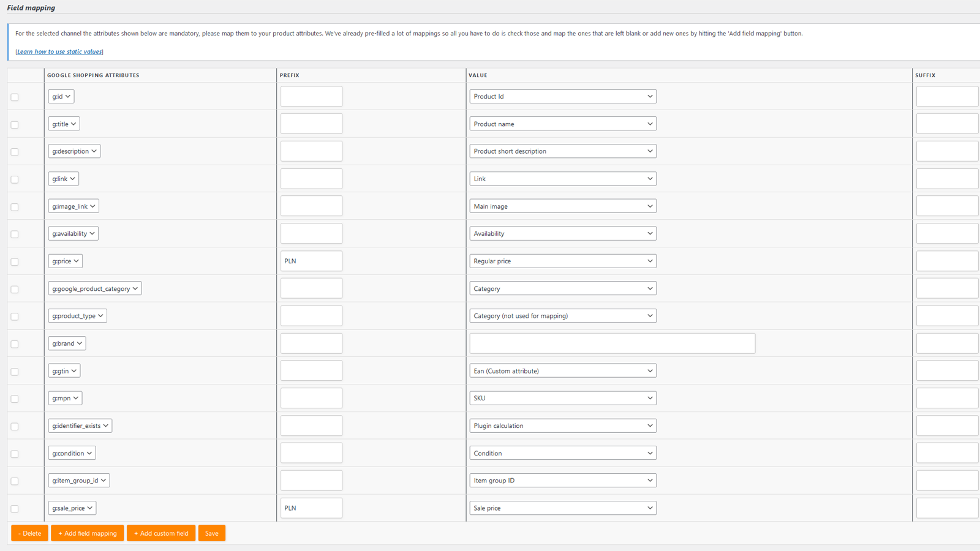Screen dimensions: 980x551
Task: Open the Link value dropdown
Action: point(563,179)
